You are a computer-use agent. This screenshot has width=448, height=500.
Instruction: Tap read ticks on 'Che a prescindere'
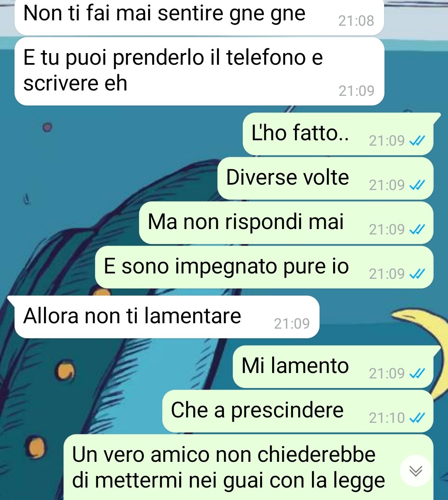(x=417, y=418)
